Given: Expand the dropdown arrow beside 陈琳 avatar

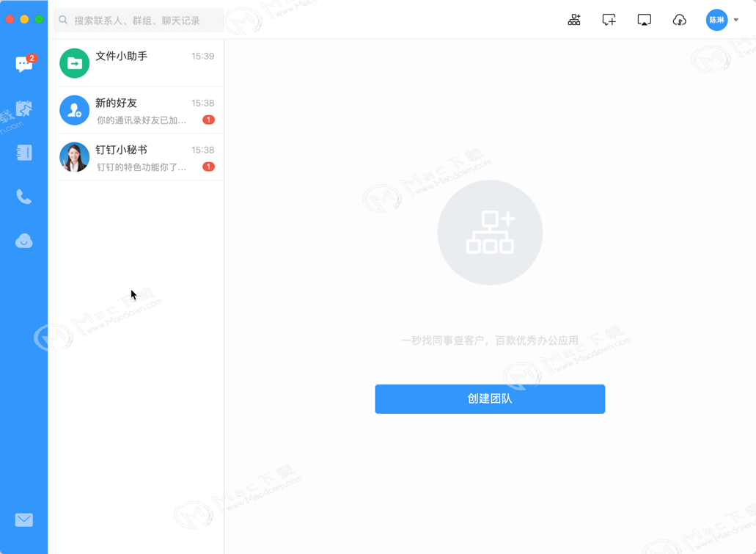Looking at the screenshot, I should 735,20.
